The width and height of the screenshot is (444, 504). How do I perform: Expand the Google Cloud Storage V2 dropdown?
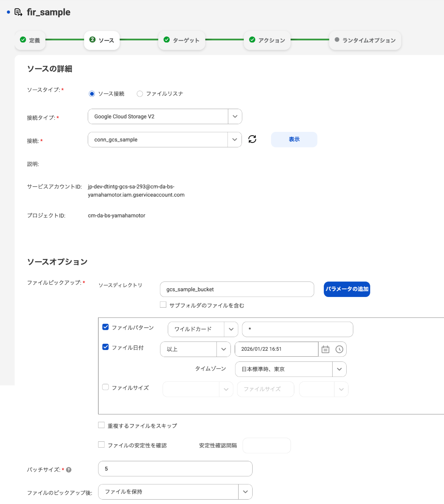tap(235, 116)
